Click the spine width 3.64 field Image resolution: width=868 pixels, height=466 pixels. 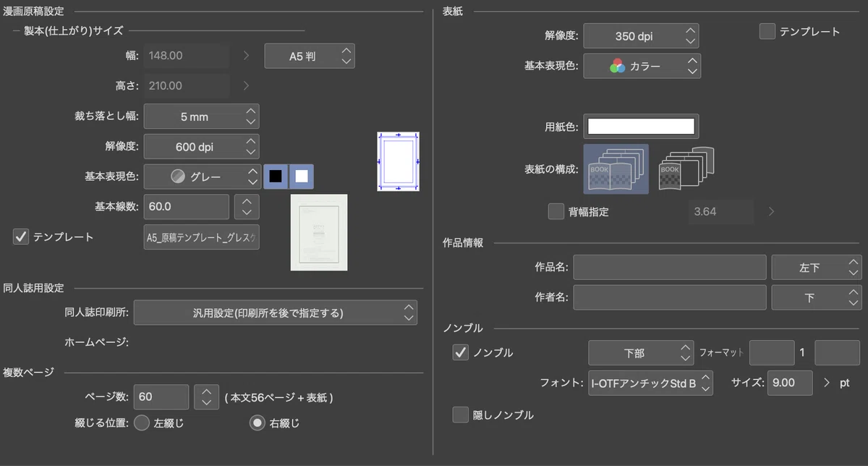721,211
